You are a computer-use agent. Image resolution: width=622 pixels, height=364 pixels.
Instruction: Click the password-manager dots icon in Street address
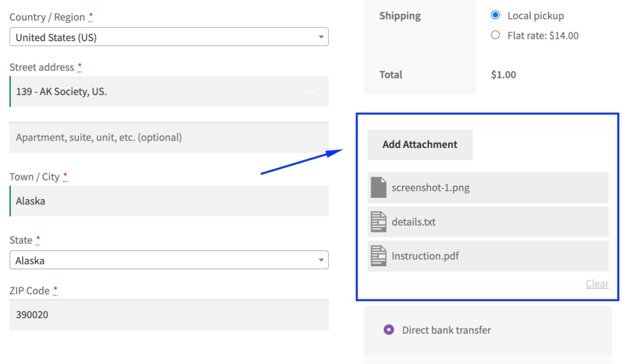pyautogui.click(x=311, y=92)
